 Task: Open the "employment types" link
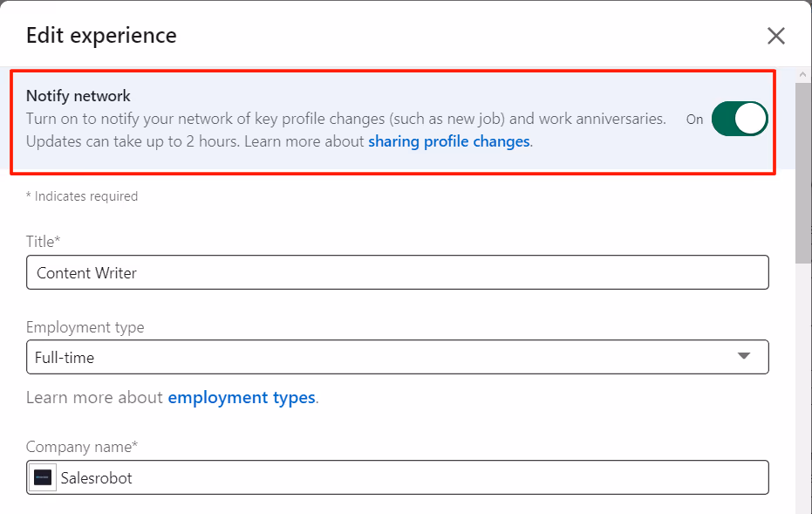coord(242,397)
